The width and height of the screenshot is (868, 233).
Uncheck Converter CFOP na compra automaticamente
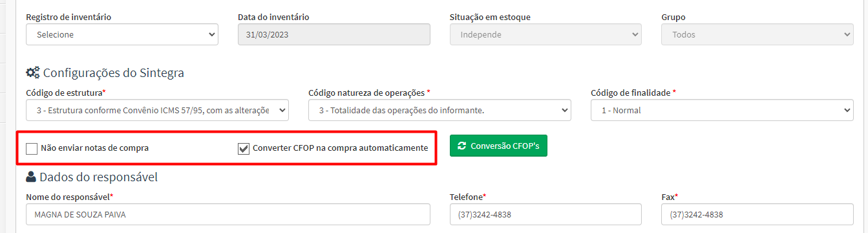coord(244,149)
